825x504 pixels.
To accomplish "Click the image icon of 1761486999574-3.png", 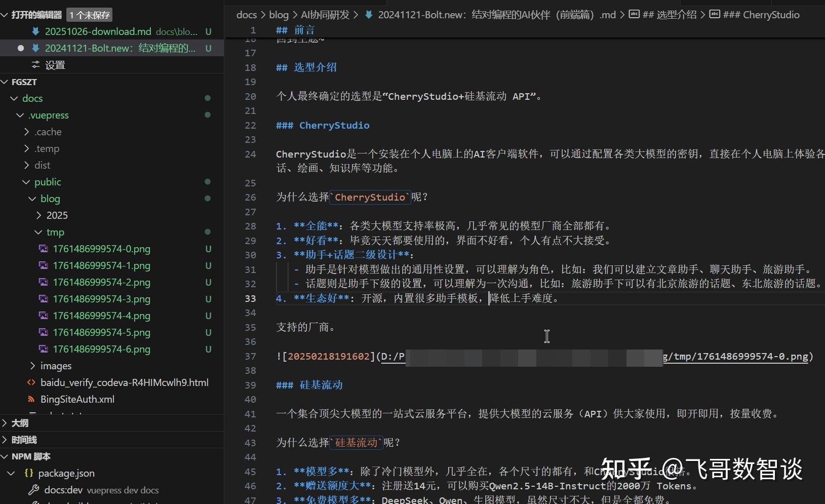I will [44, 299].
